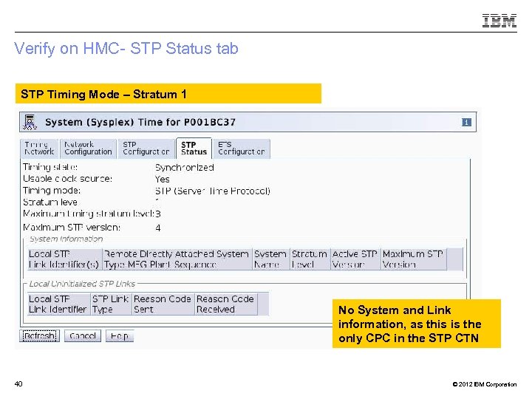The height and width of the screenshot is (399, 532).
Task: Click the "© 2012 IBM Corporation" footer text
Action: [485, 384]
